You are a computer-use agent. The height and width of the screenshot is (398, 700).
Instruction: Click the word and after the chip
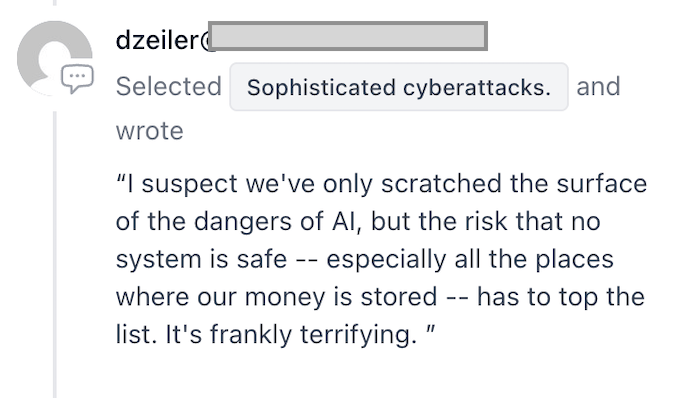pos(598,86)
